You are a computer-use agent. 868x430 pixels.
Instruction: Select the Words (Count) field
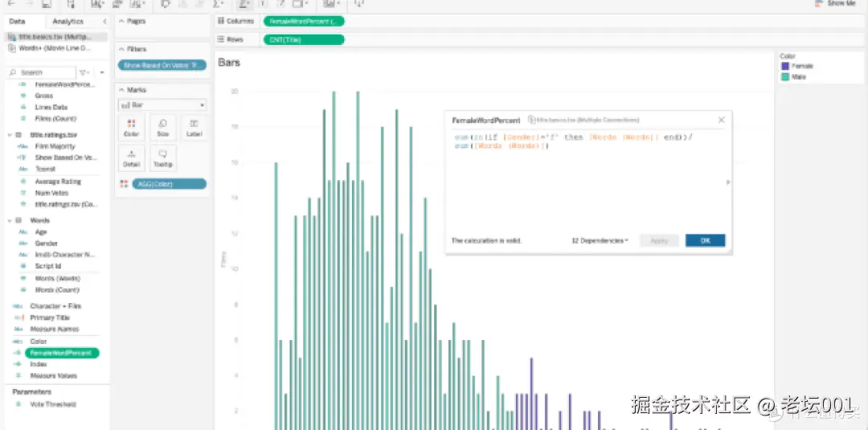[x=57, y=289]
